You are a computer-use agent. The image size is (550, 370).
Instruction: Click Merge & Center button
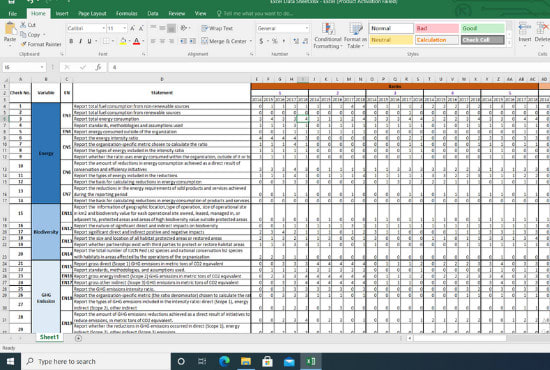[x=224, y=41]
